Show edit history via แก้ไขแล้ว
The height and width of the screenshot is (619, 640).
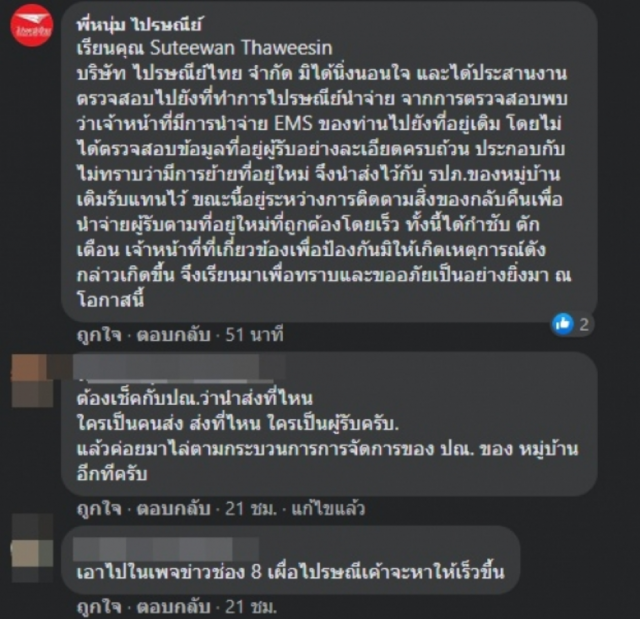pyautogui.click(x=328, y=509)
